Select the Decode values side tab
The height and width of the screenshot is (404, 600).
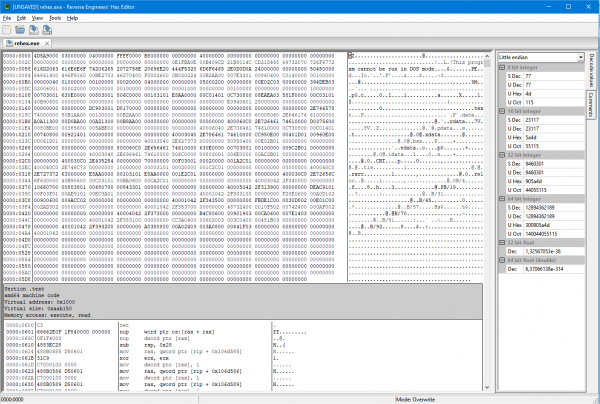590,71
